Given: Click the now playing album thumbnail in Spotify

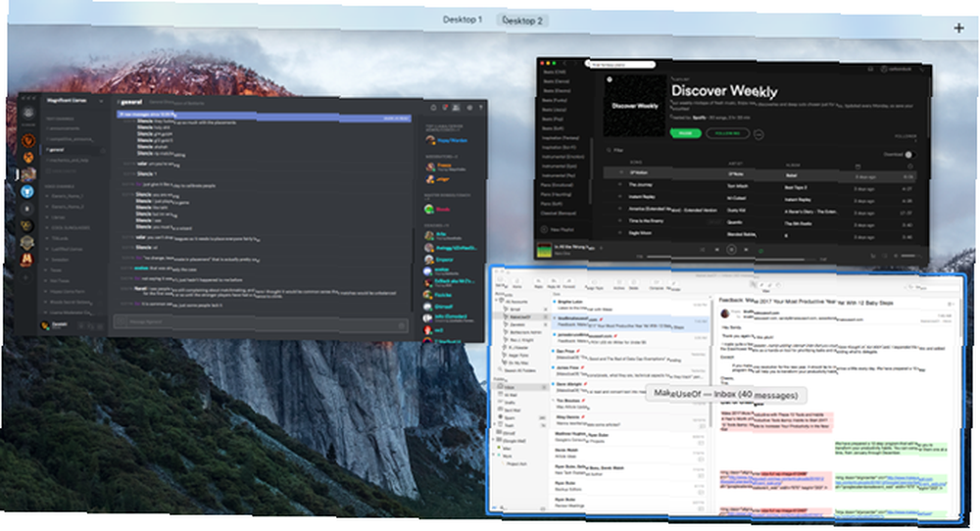Looking at the screenshot, I should click(544, 250).
